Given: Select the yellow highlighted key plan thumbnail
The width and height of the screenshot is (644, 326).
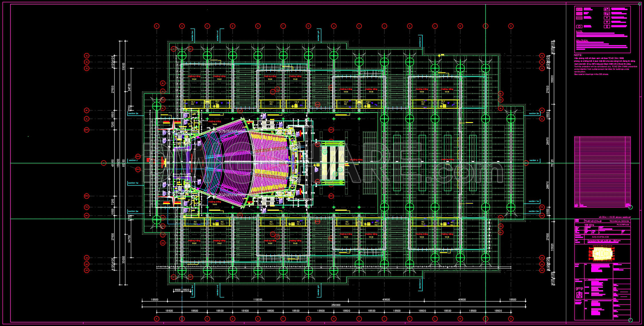Looking at the screenshot, I should [603, 253].
